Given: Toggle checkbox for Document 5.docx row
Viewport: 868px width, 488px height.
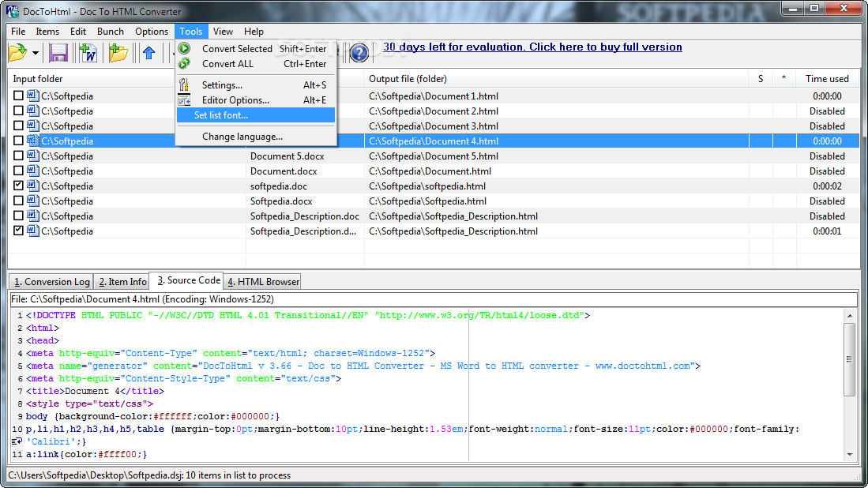Looking at the screenshot, I should [18, 156].
